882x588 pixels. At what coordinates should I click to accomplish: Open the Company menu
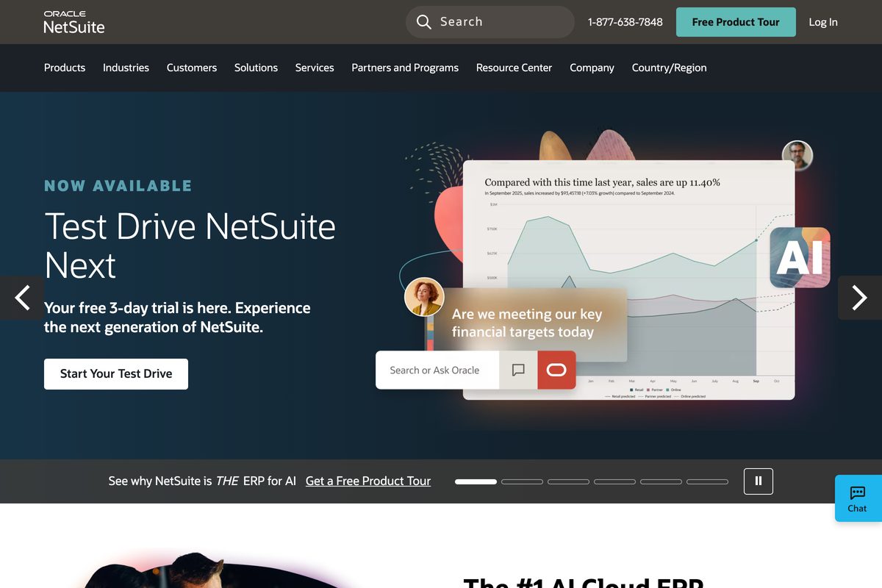[592, 68]
